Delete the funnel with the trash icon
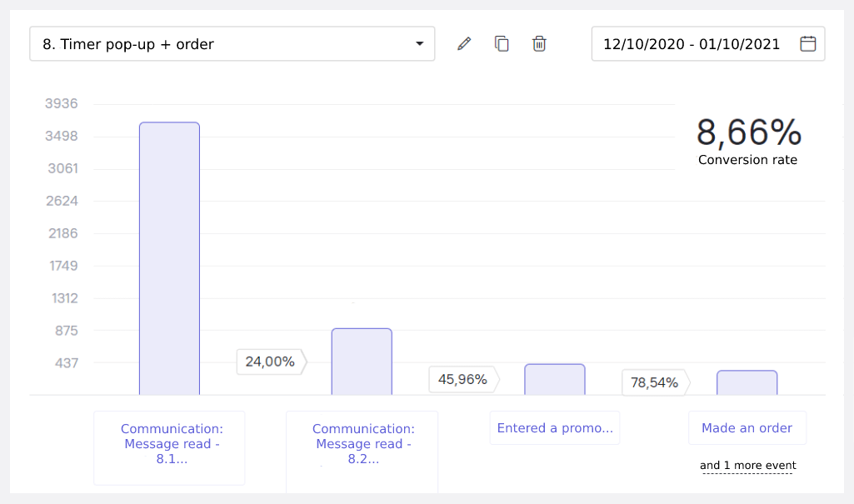The image size is (854, 504). (x=539, y=44)
